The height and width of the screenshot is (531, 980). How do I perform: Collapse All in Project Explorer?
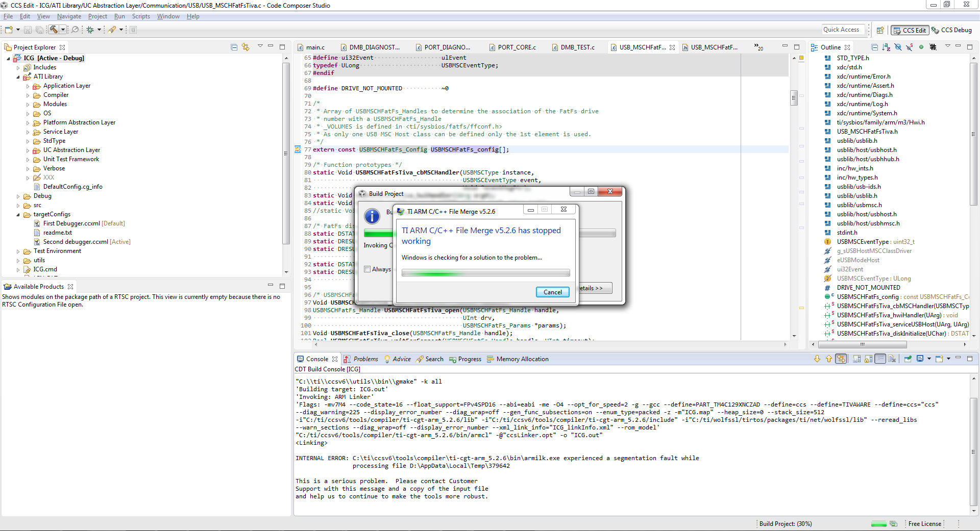(x=234, y=47)
